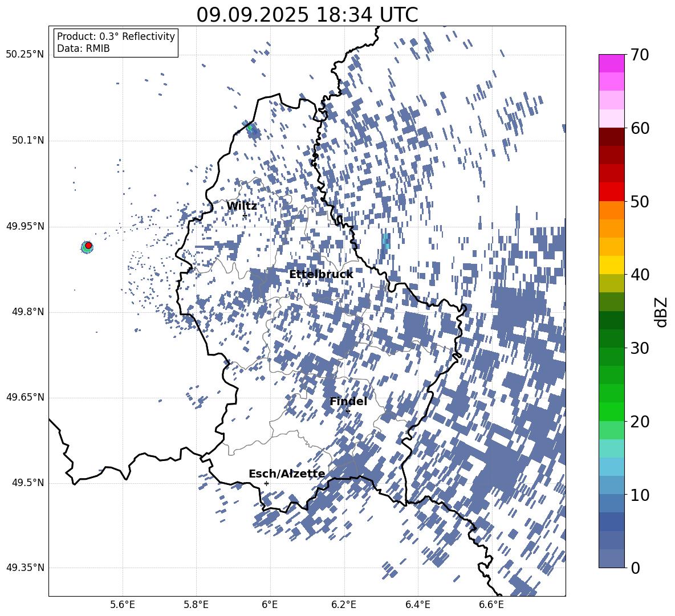Click the 20 value on colorbar
This screenshot has height=616, width=675.
[x=640, y=422]
